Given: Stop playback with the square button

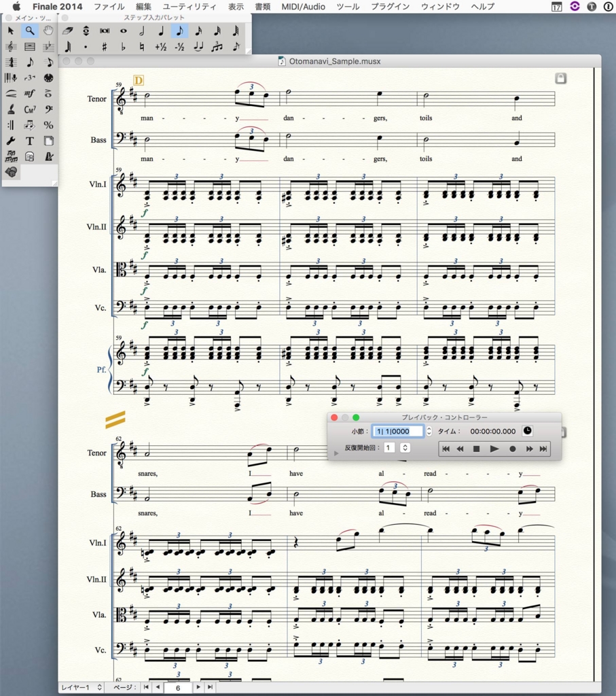Looking at the screenshot, I should [476, 449].
